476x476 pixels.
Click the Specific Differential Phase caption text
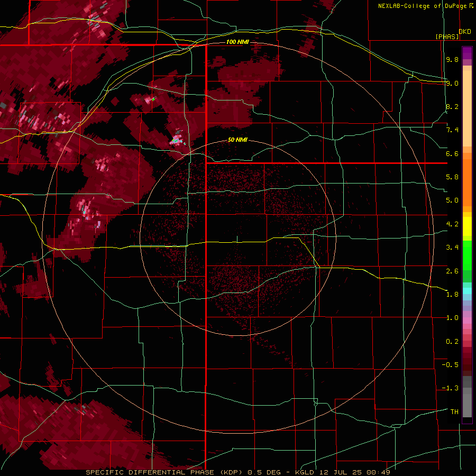point(237,472)
